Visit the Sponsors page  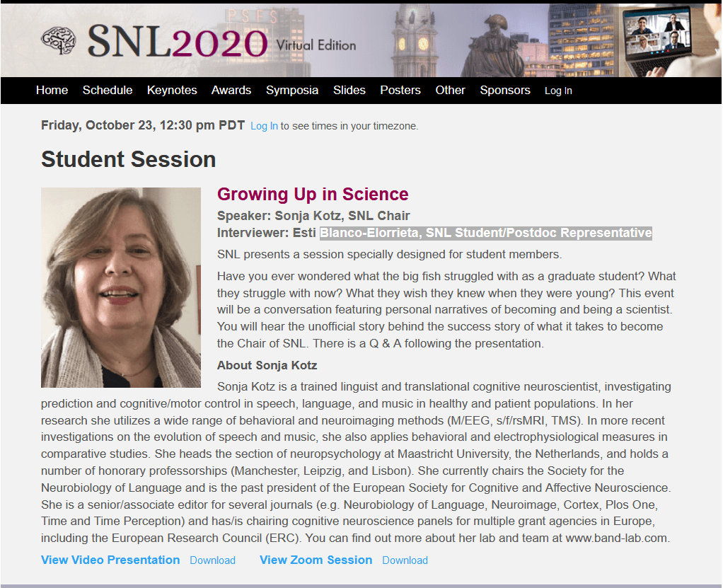[505, 91]
